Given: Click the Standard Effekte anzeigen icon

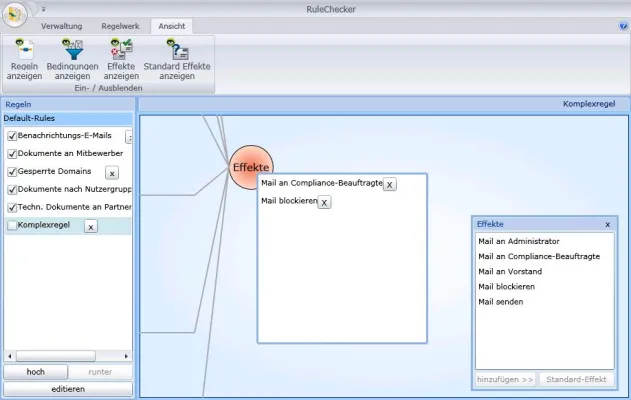Looking at the screenshot, I should tap(176, 50).
